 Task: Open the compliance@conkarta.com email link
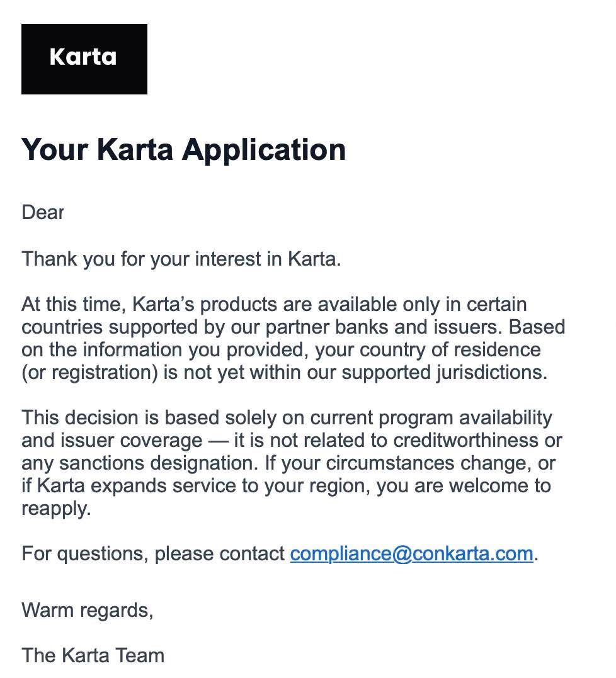point(411,553)
